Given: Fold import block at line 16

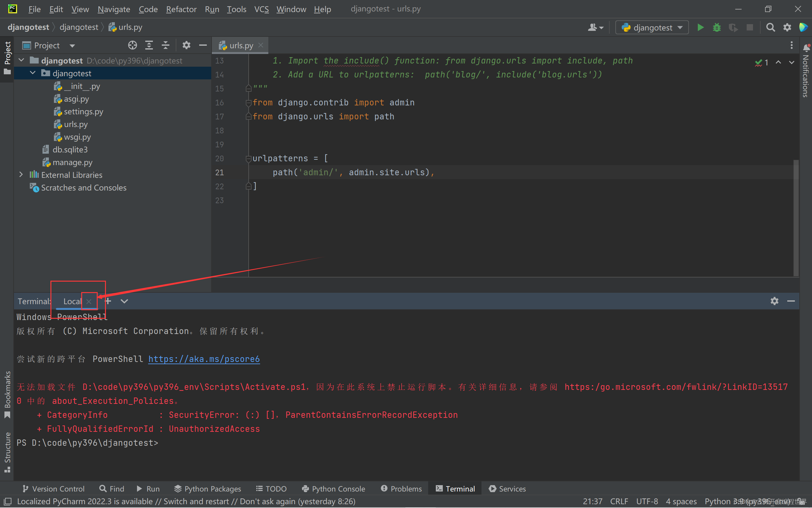Looking at the screenshot, I should (248, 103).
